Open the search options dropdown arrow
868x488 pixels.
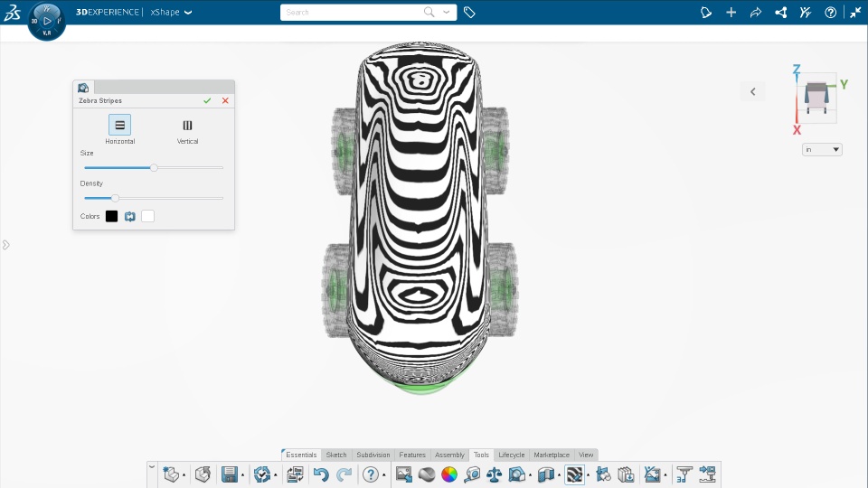click(447, 13)
